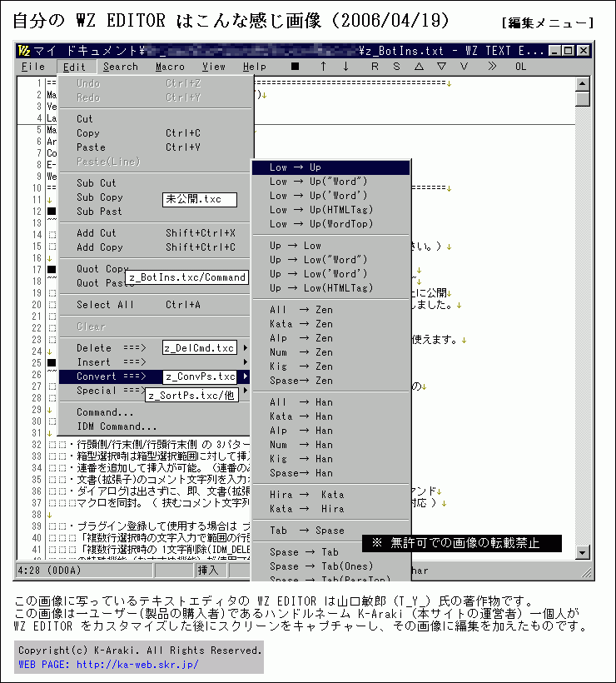Screen dimensions: 616x683
Task: Expand the Convert submenu
Action: tap(155, 376)
